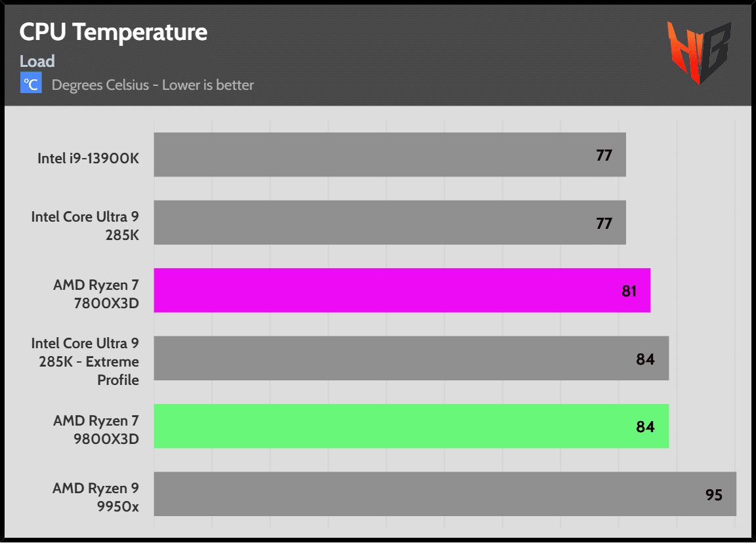Click the 95 value on the bottom bar
Image resolution: width=756 pixels, height=543 pixels.
click(x=714, y=494)
